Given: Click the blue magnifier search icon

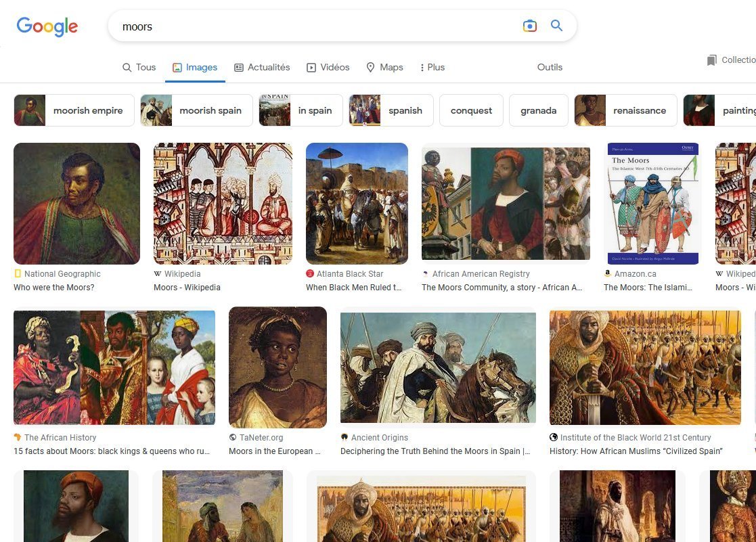Looking at the screenshot, I should pos(556,26).
